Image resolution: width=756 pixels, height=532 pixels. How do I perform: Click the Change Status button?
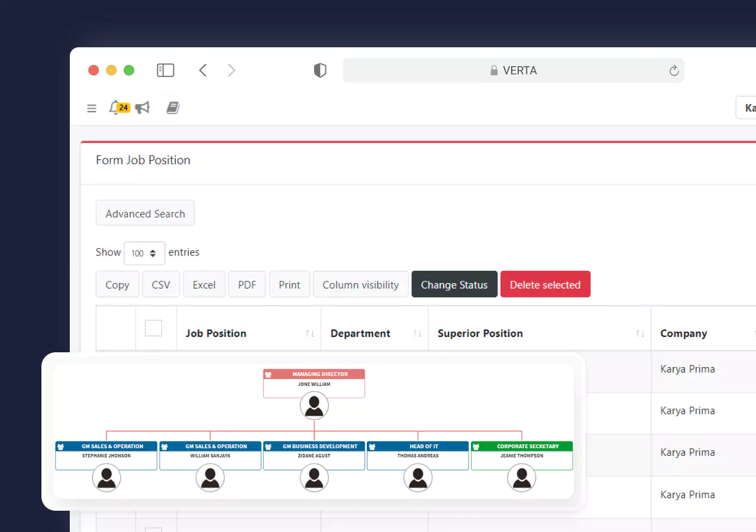(x=454, y=285)
